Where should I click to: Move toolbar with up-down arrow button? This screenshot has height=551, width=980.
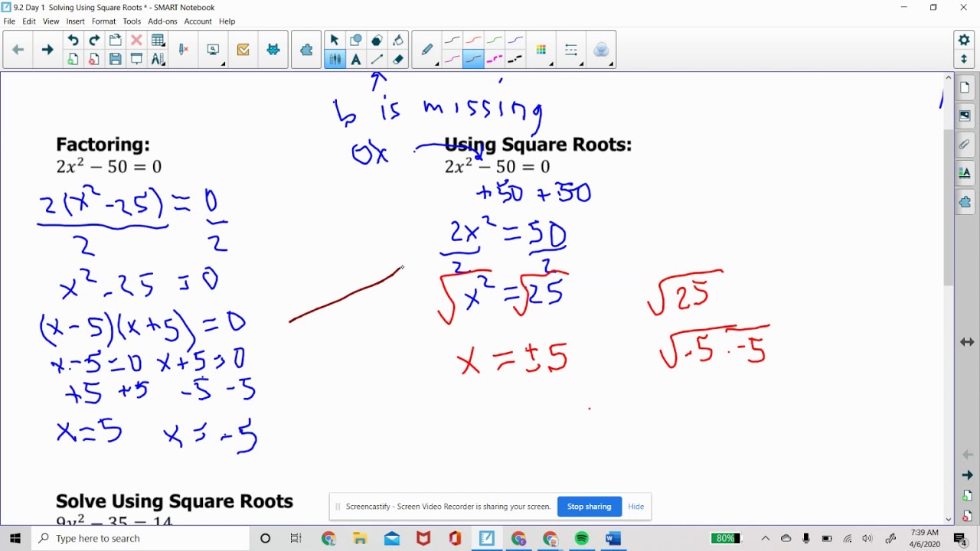pos(964,59)
